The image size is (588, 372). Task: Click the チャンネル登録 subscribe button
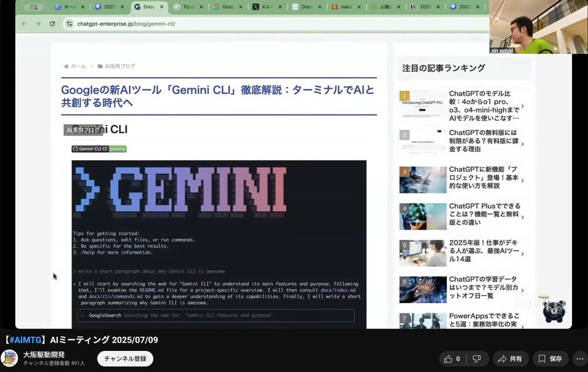click(x=125, y=359)
